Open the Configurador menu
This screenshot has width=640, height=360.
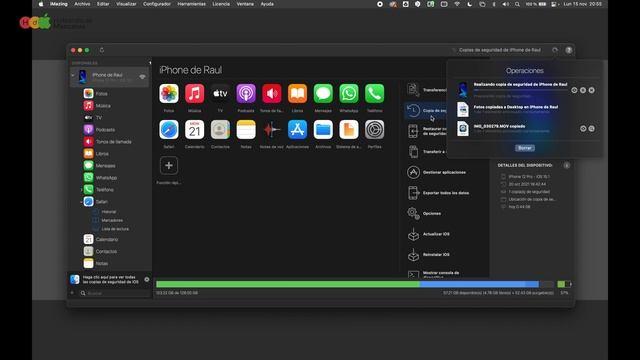(157, 4)
